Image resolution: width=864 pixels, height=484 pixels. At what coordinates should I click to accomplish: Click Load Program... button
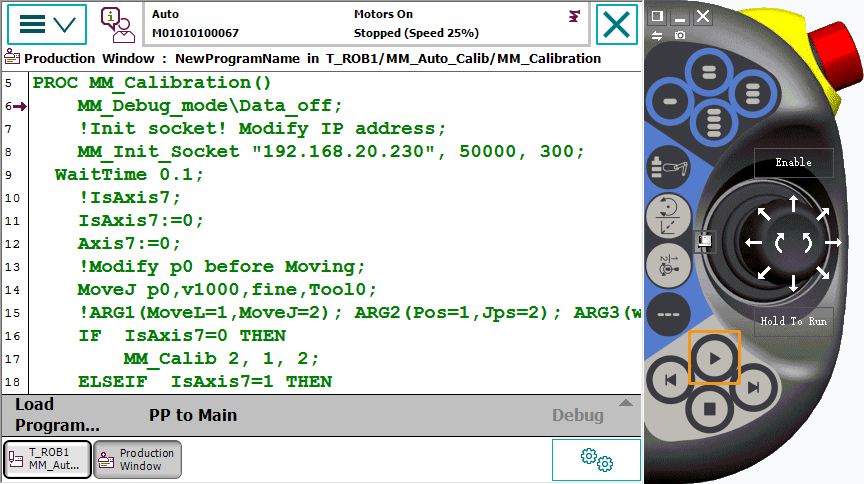(x=57, y=415)
